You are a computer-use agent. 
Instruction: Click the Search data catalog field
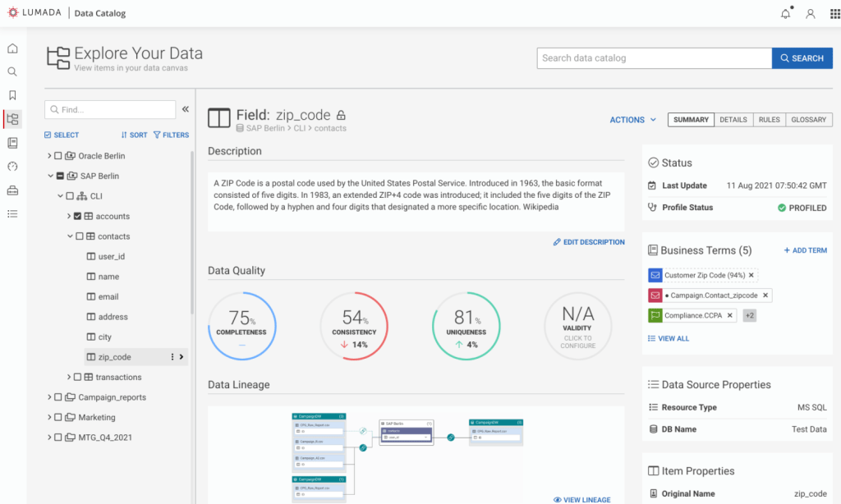click(654, 58)
